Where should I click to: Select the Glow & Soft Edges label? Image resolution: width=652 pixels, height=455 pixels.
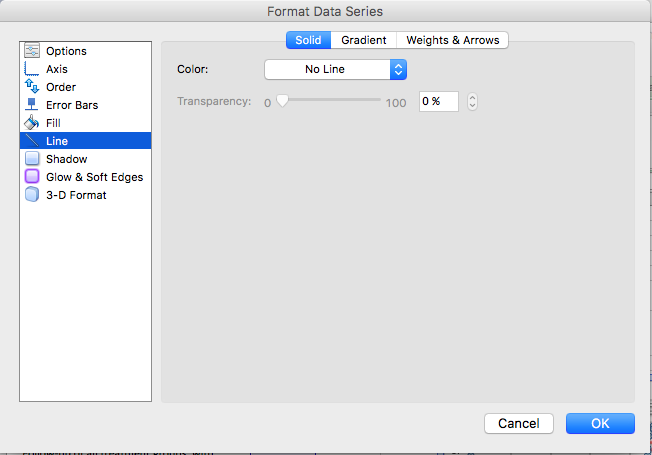click(94, 177)
